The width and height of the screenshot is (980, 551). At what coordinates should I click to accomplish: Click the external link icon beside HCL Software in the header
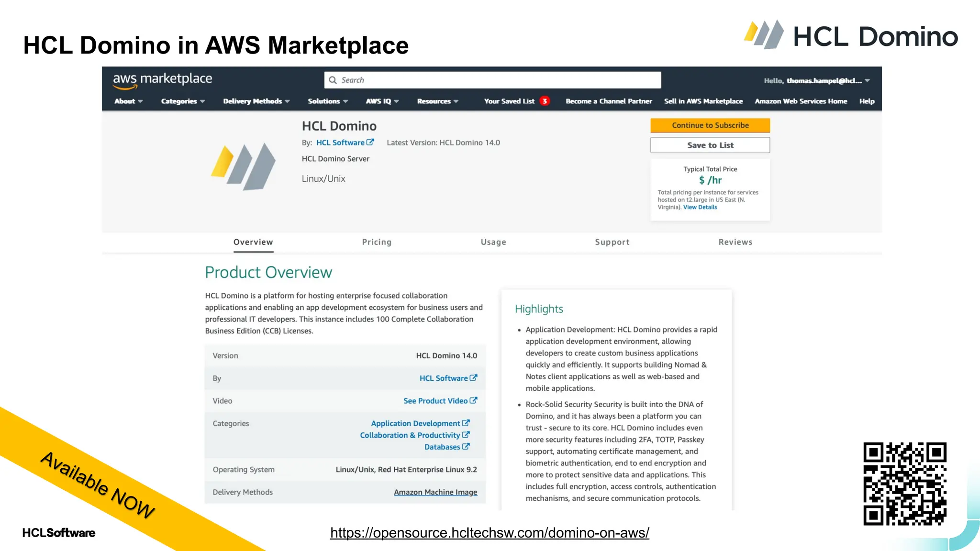point(370,143)
